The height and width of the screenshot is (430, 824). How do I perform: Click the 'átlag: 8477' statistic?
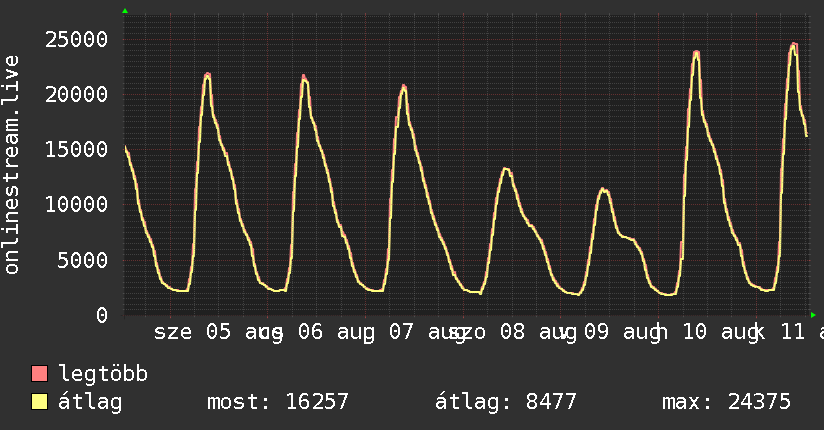(x=506, y=402)
